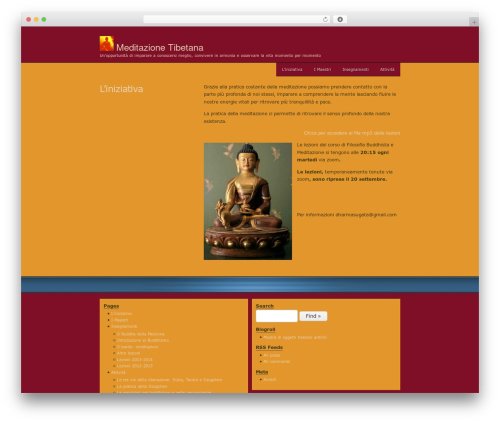Open L'iniziativa link in Pages list
Viewport: 500px width, 423px height.
[x=122, y=314]
